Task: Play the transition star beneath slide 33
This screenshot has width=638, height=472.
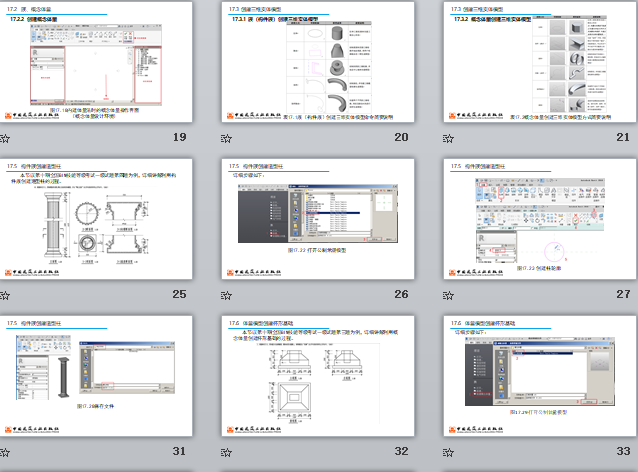Action: click(x=448, y=453)
